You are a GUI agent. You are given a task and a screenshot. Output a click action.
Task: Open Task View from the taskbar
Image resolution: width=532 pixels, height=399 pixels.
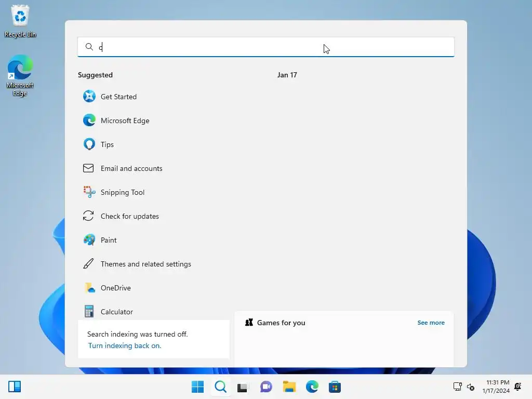pyautogui.click(x=242, y=387)
